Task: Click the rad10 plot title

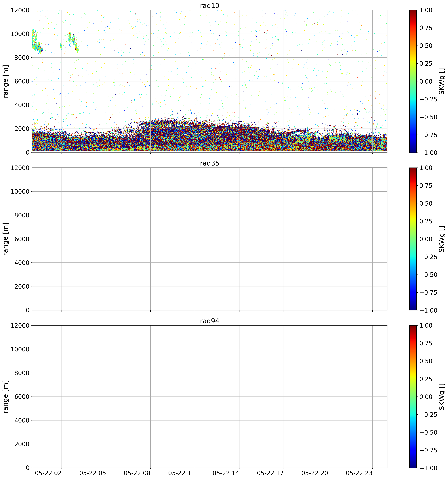Action: [x=209, y=6]
